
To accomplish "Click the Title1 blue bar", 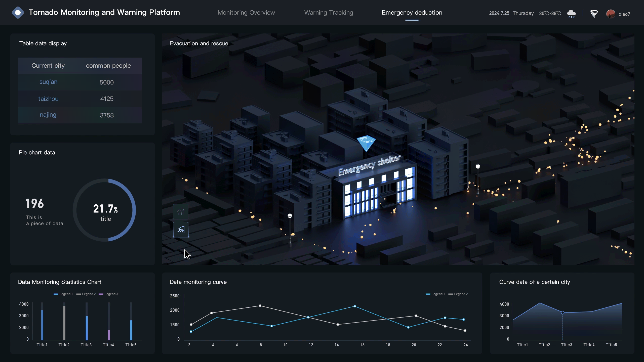I will click(x=42, y=325).
